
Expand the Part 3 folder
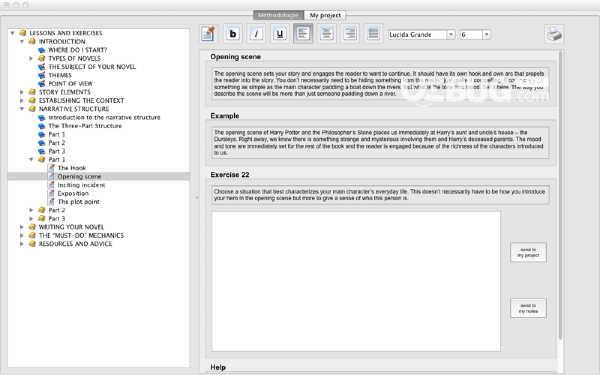click(x=31, y=218)
